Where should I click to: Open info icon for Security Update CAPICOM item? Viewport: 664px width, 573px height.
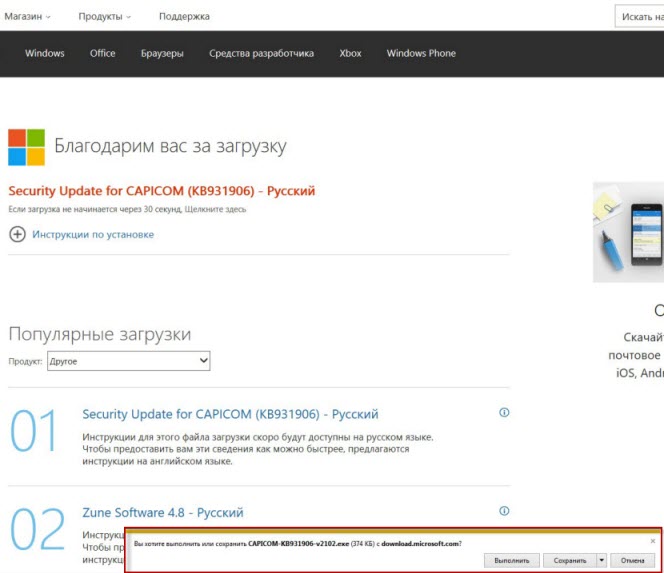504,412
